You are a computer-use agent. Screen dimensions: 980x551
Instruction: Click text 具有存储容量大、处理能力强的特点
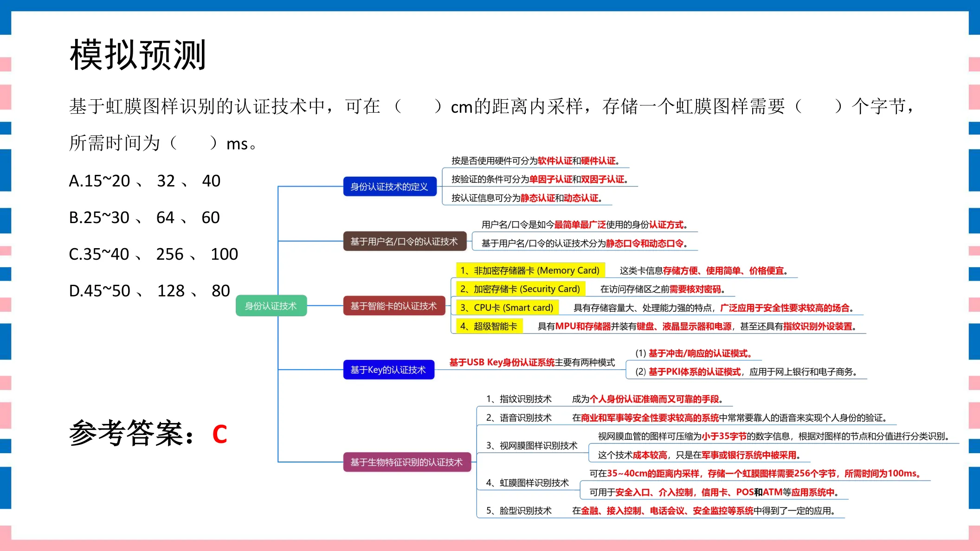pyautogui.click(x=714, y=308)
